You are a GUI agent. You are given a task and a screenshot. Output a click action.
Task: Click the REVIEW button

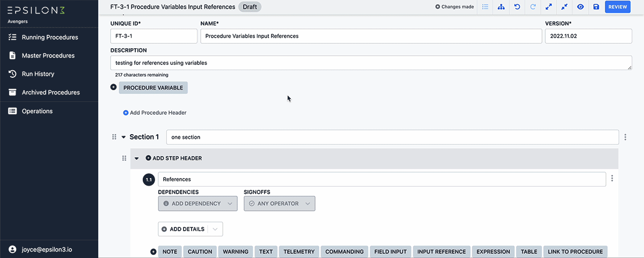click(618, 7)
